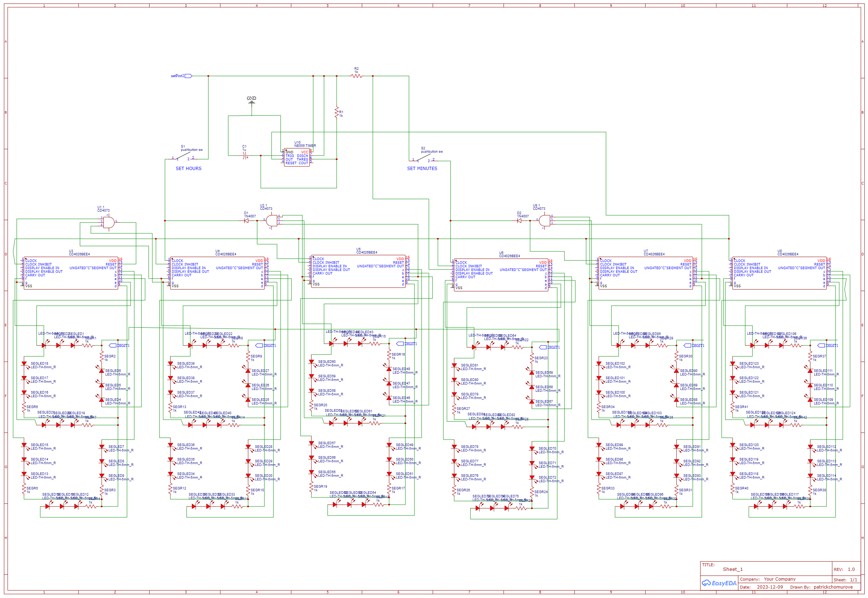Viewport: 868px width, 598px height.
Task: Select the SEGLED60 LED symbol
Action: coord(311,362)
